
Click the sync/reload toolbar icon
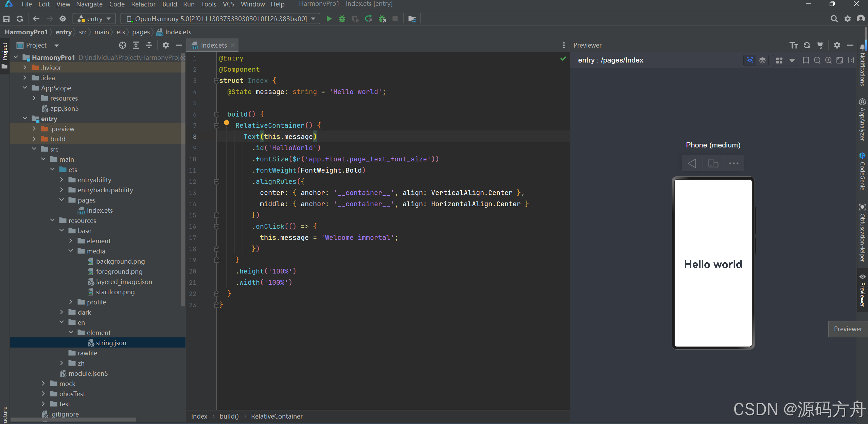pos(20,19)
